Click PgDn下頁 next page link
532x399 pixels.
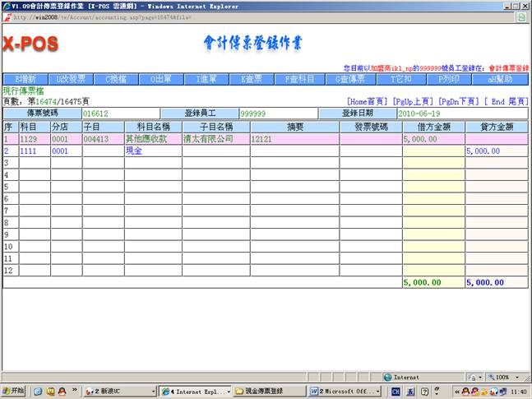458,101
